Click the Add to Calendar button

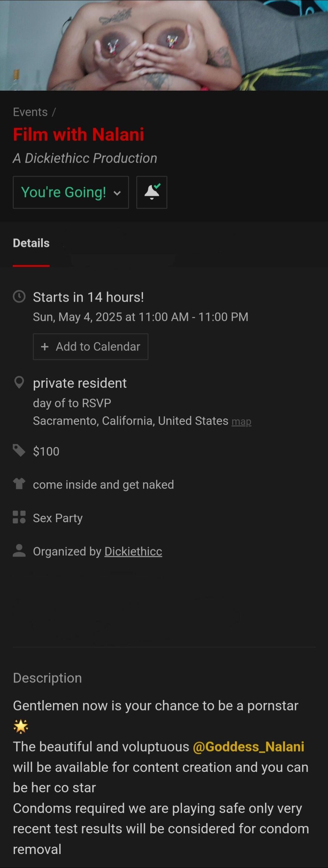point(90,346)
